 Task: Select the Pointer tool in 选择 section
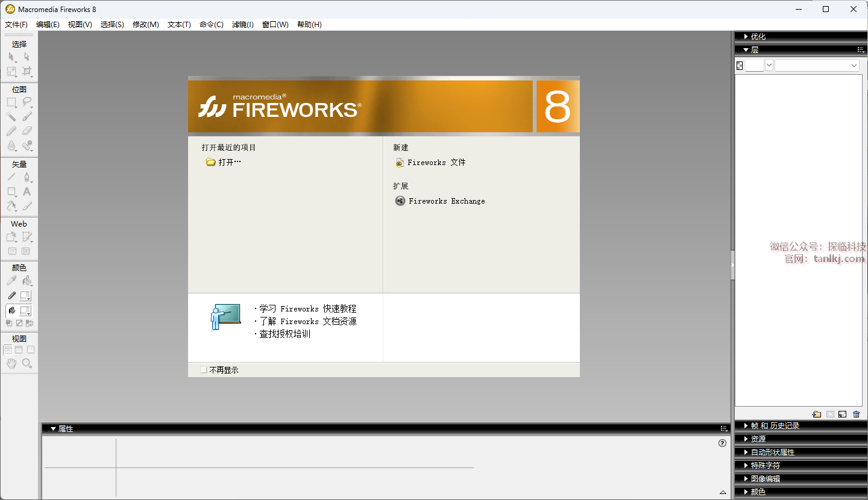[x=11, y=57]
